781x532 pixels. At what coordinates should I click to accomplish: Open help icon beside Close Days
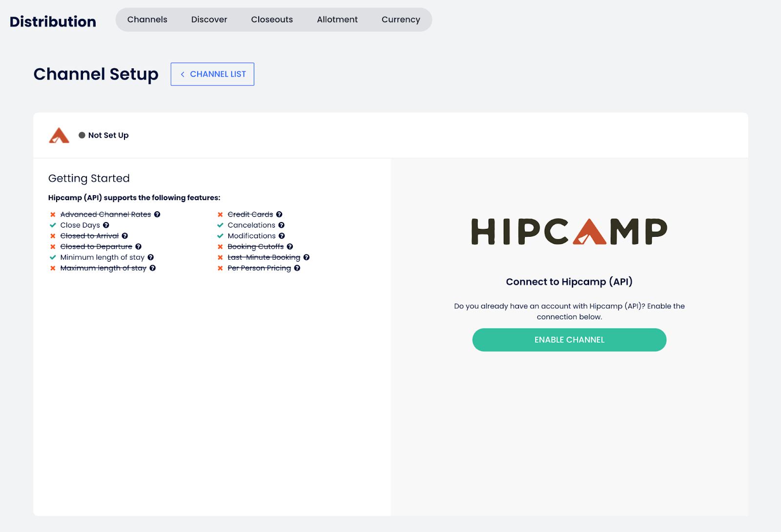[x=106, y=225]
